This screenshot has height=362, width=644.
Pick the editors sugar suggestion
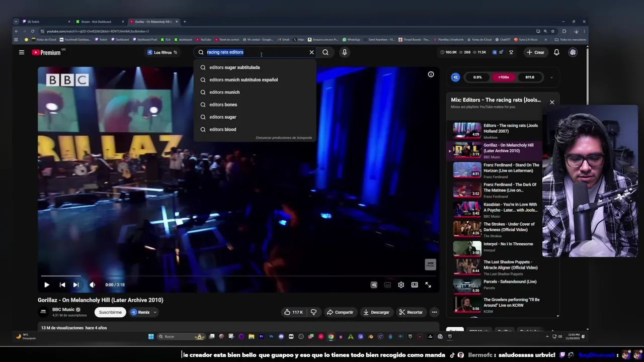255,117
